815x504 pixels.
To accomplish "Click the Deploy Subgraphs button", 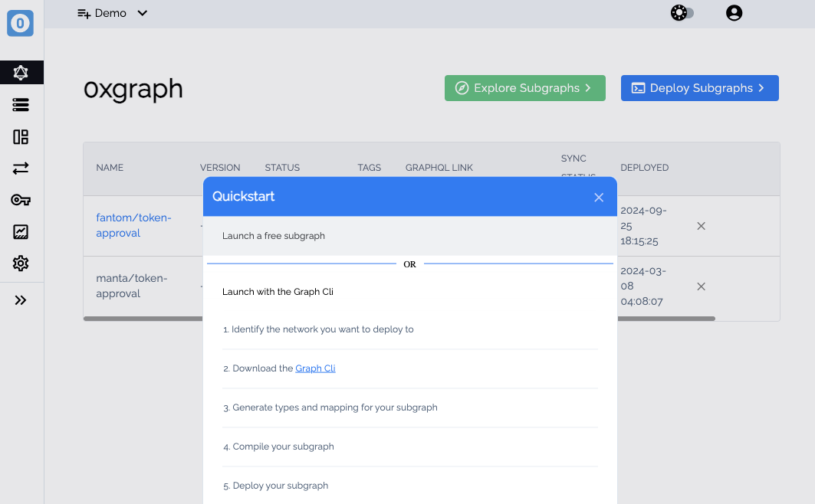I will [699, 88].
